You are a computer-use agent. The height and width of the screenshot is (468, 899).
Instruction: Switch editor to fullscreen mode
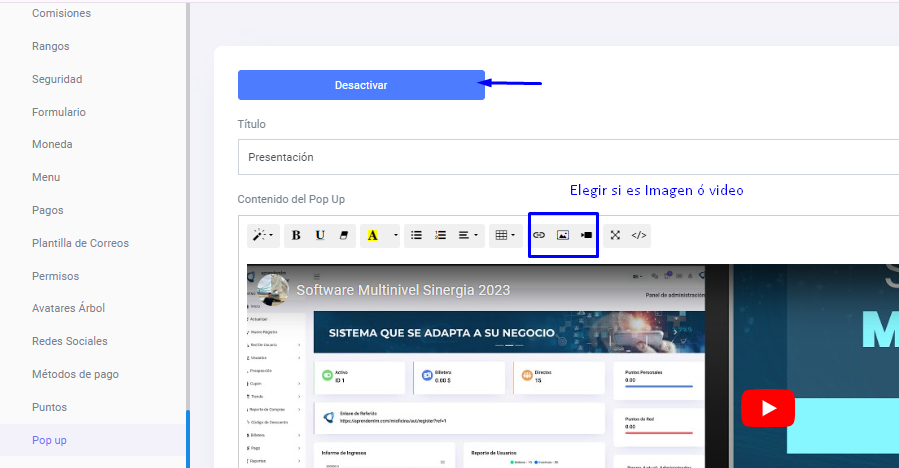point(615,235)
